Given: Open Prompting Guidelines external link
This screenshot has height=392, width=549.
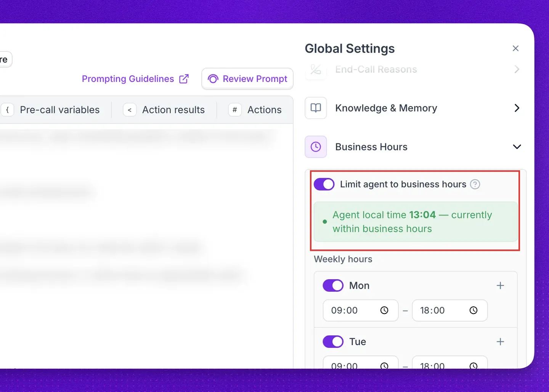Looking at the screenshot, I should tap(135, 79).
